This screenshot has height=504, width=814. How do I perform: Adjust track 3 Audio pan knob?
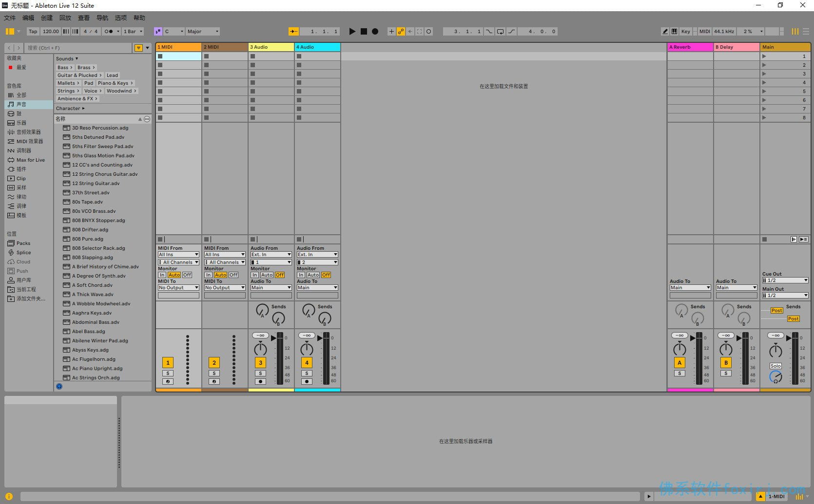click(x=260, y=348)
